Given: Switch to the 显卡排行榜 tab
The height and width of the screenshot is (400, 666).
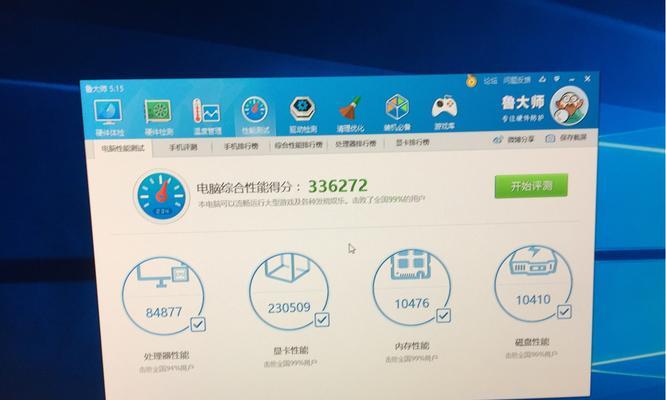Looking at the screenshot, I should coord(412,142).
